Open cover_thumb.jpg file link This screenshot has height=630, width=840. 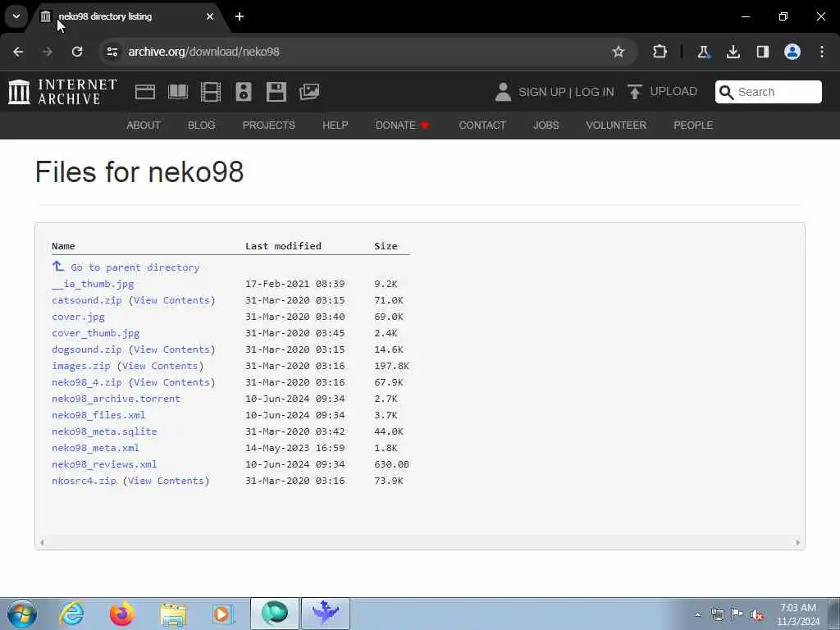click(x=96, y=333)
